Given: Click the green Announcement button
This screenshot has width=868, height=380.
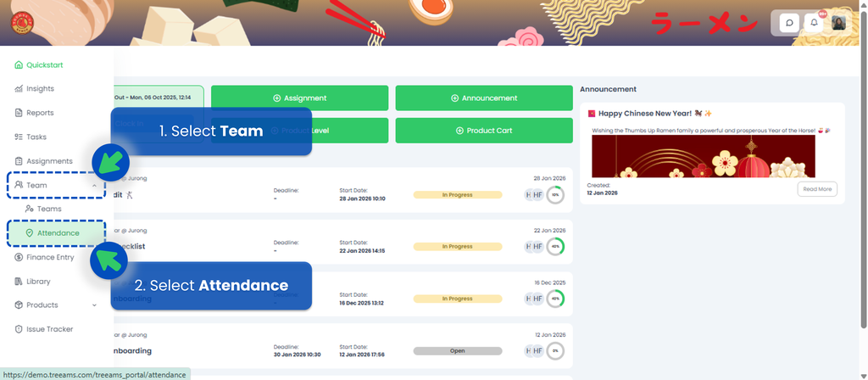Looking at the screenshot, I should (484, 98).
